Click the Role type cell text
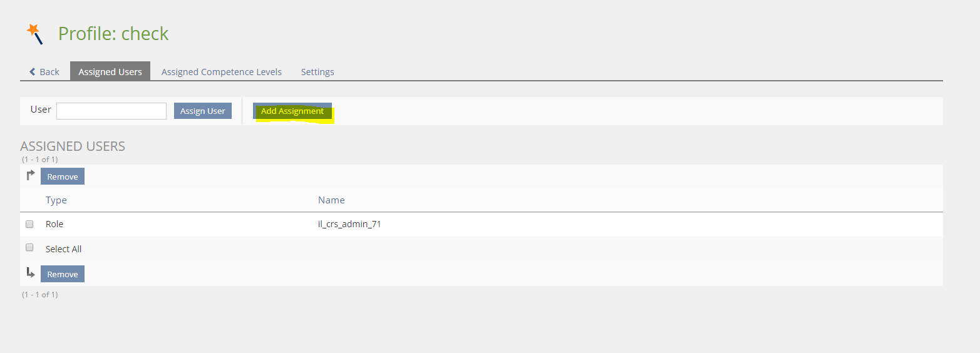This screenshot has width=980, height=353. click(x=54, y=224)
